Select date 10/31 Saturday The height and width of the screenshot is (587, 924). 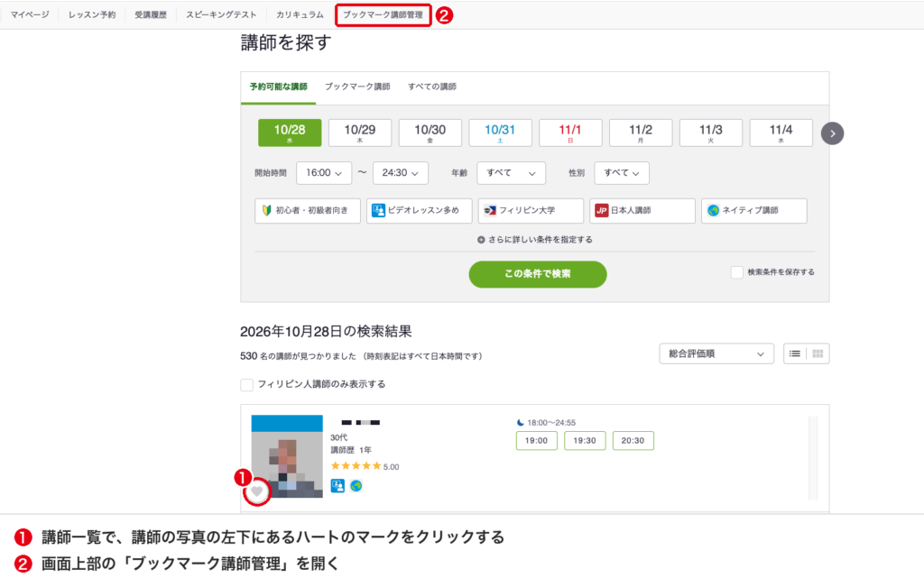pos(500,133)
